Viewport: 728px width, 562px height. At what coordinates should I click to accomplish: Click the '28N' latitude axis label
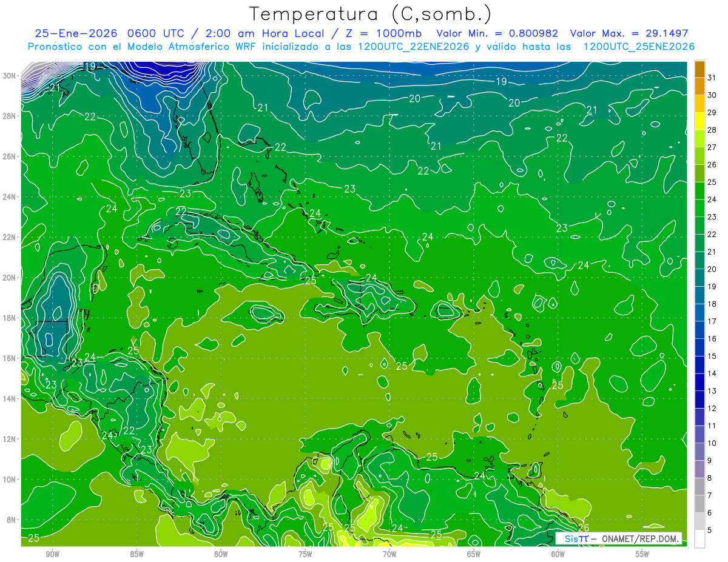[10, 116]
